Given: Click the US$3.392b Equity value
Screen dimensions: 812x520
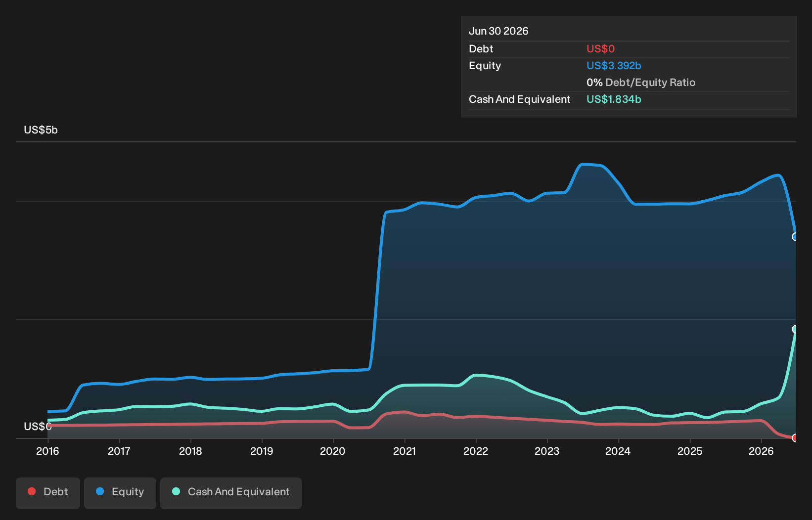Looking at the screenshot, I should (x=614, y=66).
